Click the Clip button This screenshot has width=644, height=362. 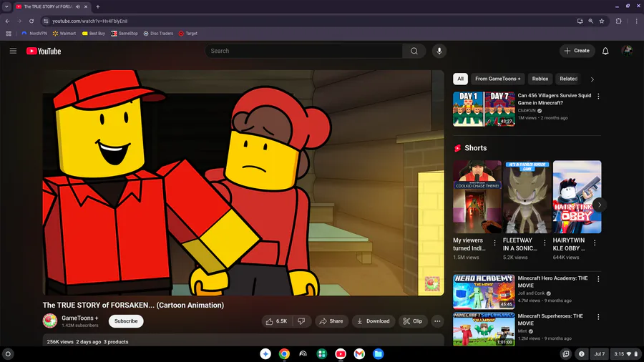click(x=413, y=321)
